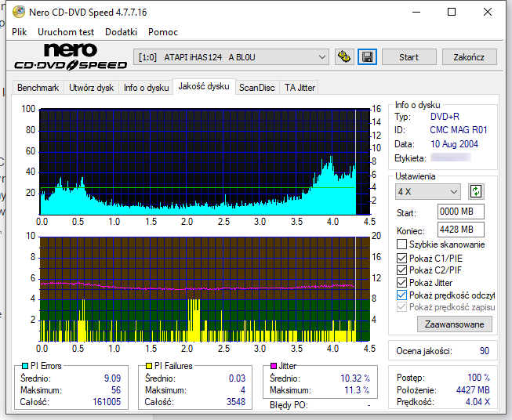Click the disabled Pokaż prędkość zapisu checkbox
The height and width of the screenshot is (420, 512).
(401, 307)
